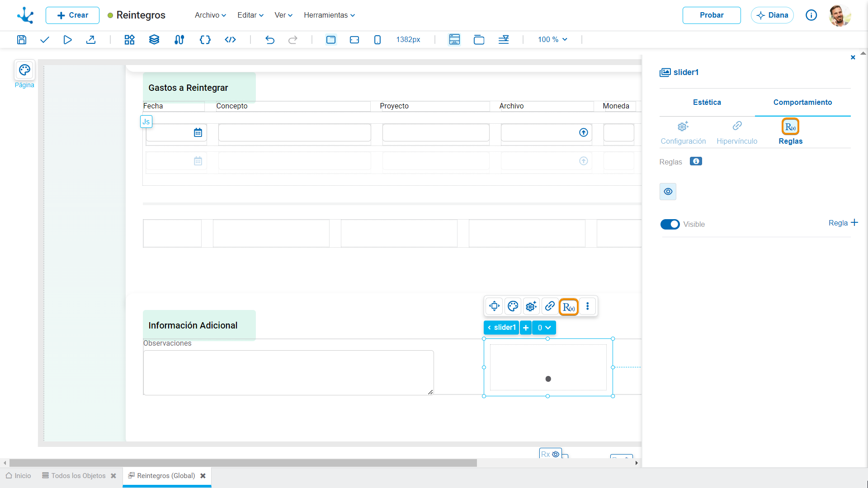The image size is (868, 488).
Task: Click the hyperlink icon on slider1 toolbar
Action: [550, 306]
